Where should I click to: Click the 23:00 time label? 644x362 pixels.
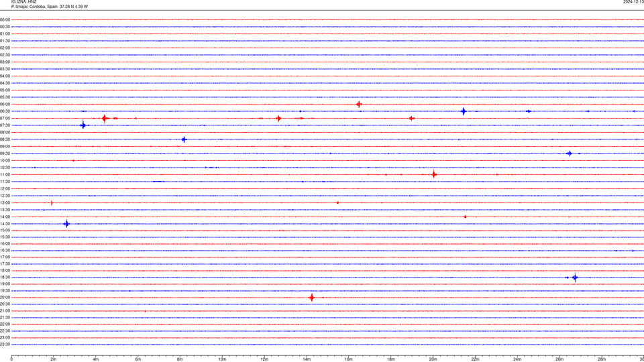pos(5,338)
